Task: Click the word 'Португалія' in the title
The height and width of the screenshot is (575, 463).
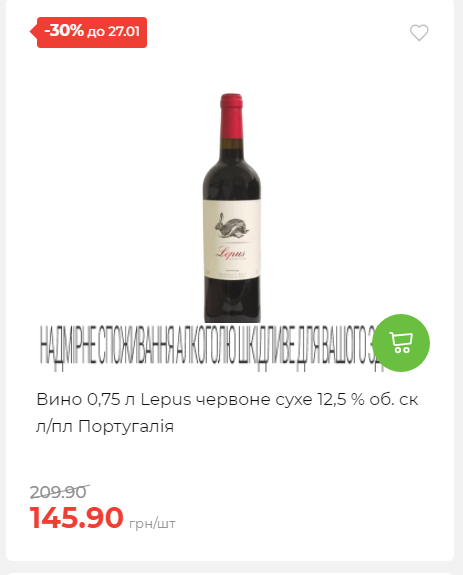Action: [126, 426]
